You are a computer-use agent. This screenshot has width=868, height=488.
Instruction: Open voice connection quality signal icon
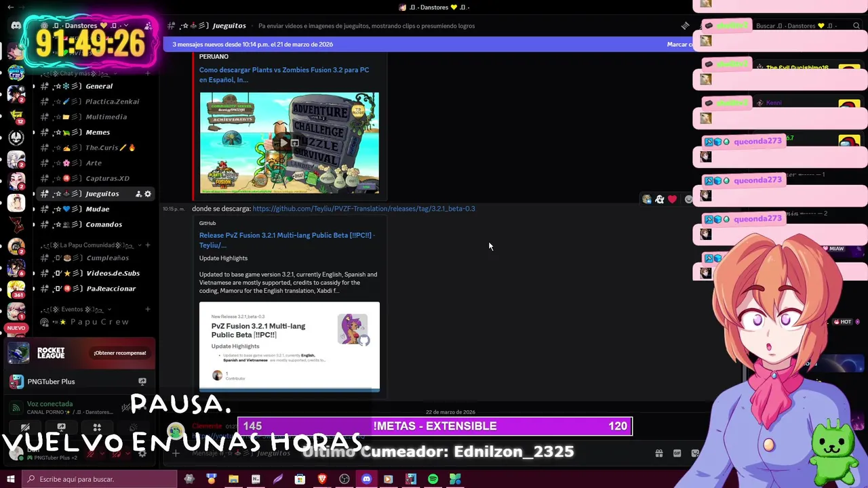coord(16,408)
